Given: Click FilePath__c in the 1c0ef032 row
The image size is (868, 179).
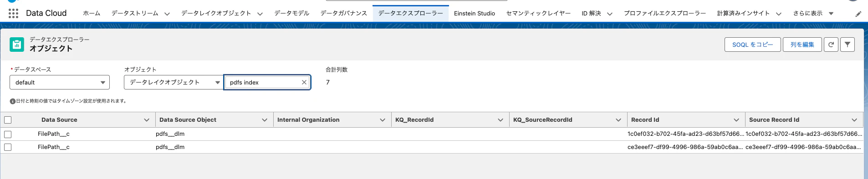Looking at the screenshot, I should pyautogui.click(x=54, y=134).
